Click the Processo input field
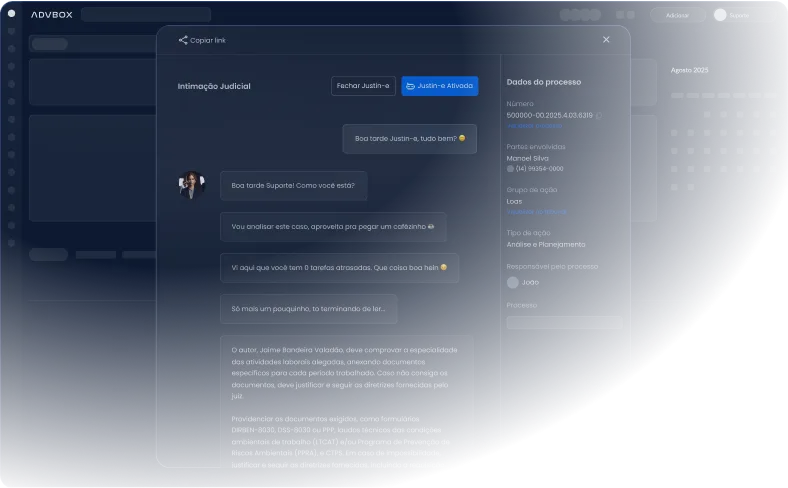 (564, 322)
